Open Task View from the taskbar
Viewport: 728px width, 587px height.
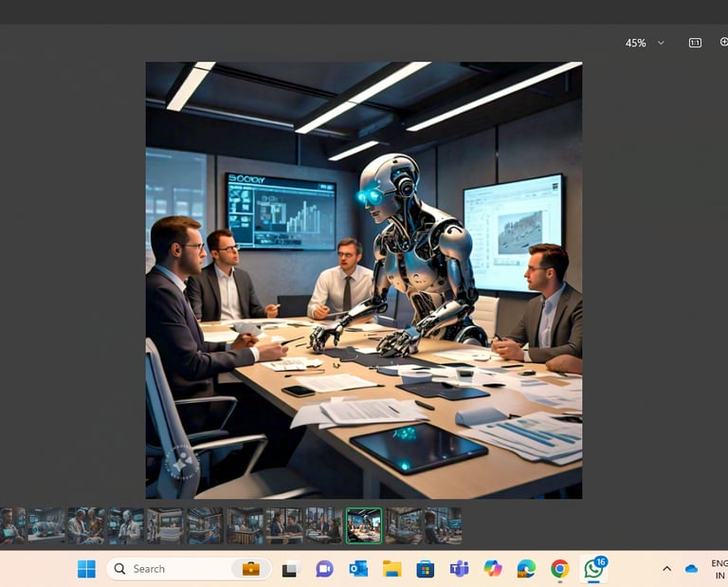point(291,569)
